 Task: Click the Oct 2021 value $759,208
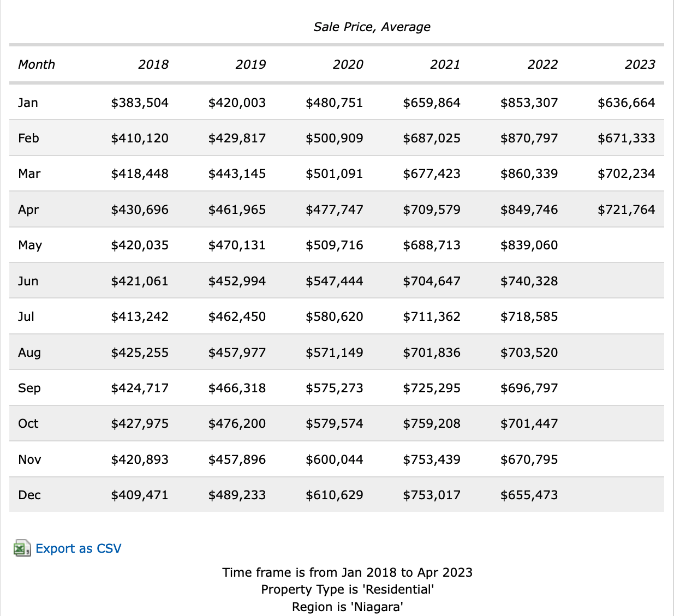point(432,423)
